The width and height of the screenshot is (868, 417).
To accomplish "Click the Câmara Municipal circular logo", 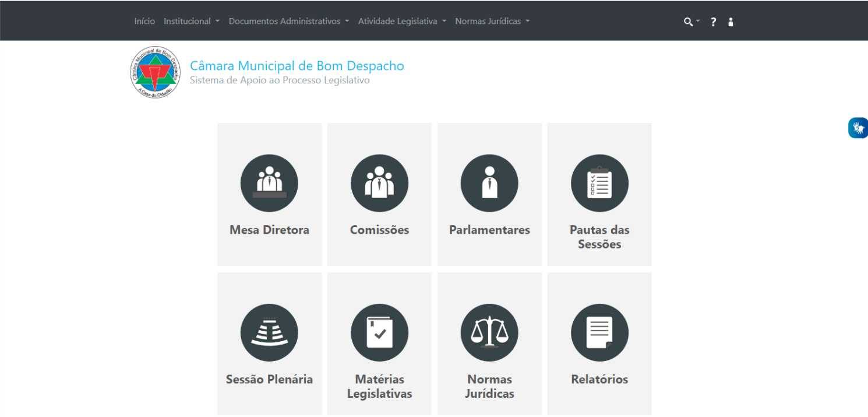I will coord(155,72).
